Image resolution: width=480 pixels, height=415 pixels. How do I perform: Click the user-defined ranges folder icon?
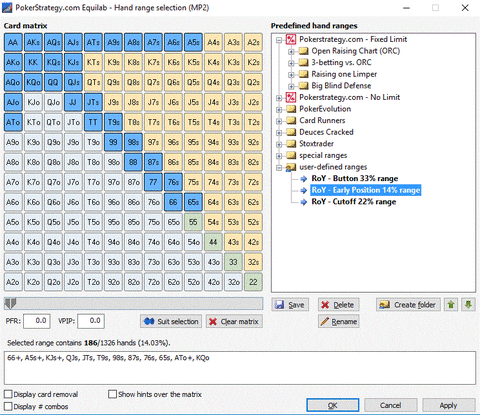(x=291, y=167)
